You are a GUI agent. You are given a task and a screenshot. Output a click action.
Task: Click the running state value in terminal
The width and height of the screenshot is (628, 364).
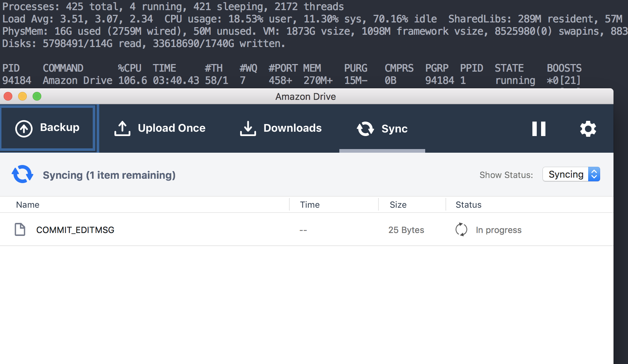click(x=515, y=80)
